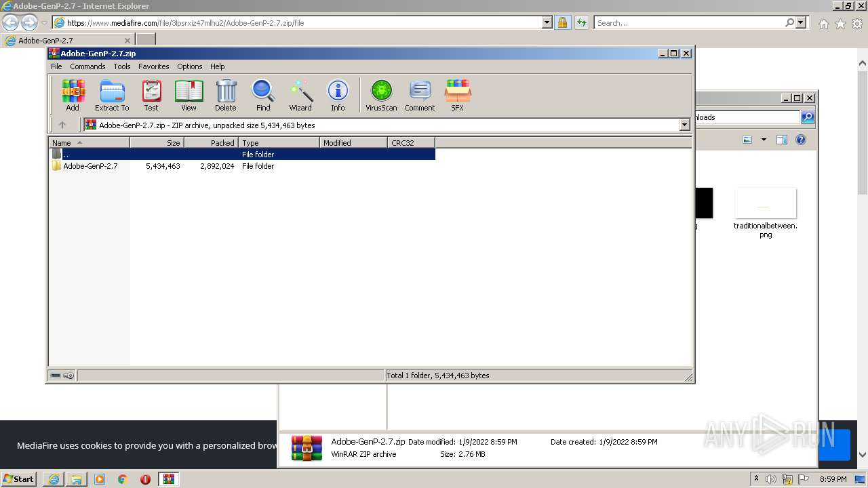Expand the IE search provider dropdown
The height and width of the screenshot is (488, 868).
(801, 22)
